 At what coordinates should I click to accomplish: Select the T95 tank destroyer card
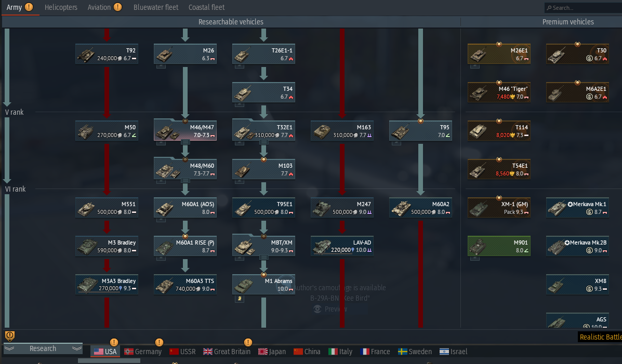click(420, 131)
